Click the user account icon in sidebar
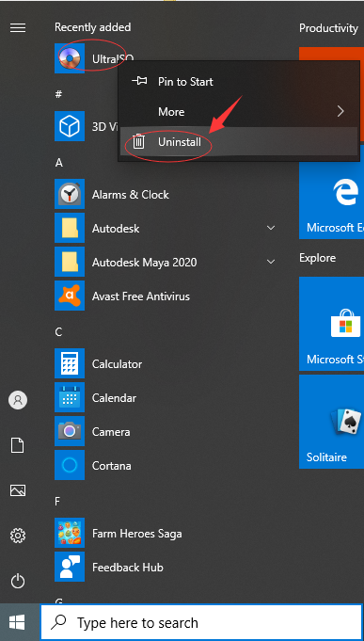 pyautogui.click(x=18, y=400)
